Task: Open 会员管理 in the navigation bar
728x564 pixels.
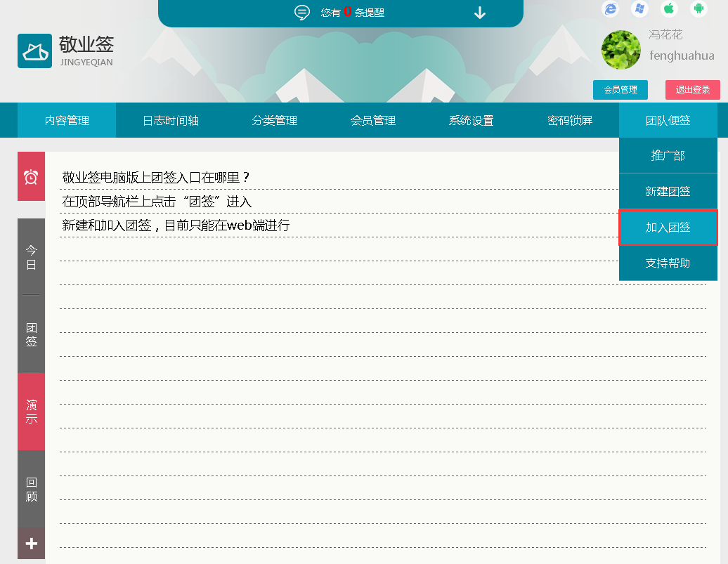Action: click(x=373, y=120)
